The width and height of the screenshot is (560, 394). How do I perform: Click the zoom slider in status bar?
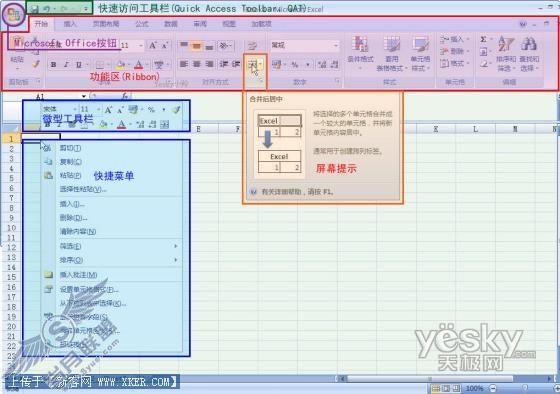tap(525, 388)
